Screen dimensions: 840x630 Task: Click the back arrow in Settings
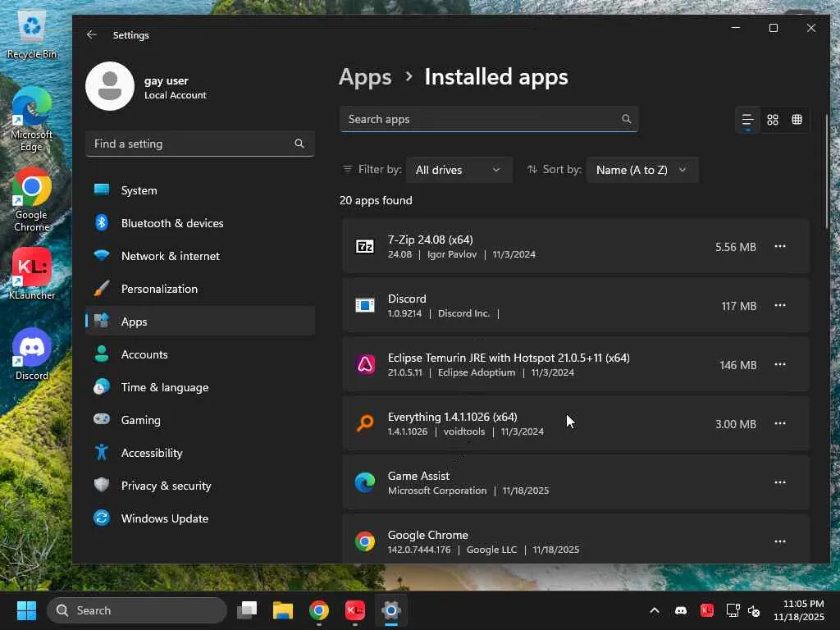point(92,35)
